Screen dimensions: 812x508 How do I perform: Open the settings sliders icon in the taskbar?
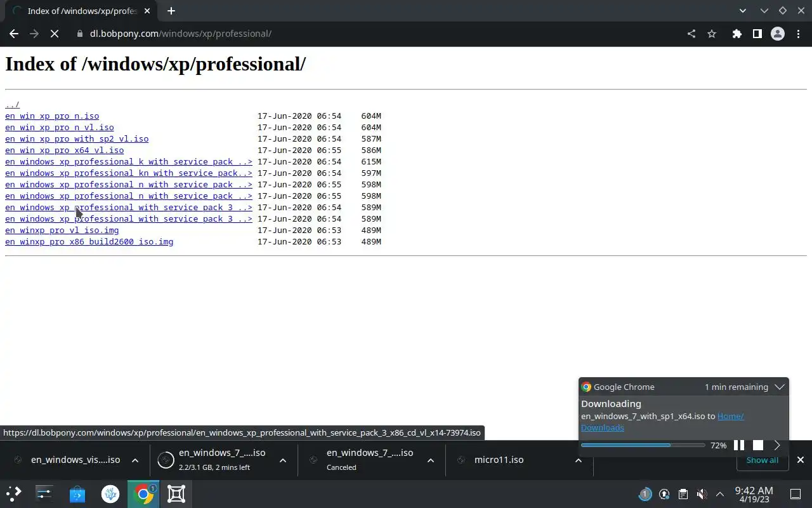click(x=44, y=494)
